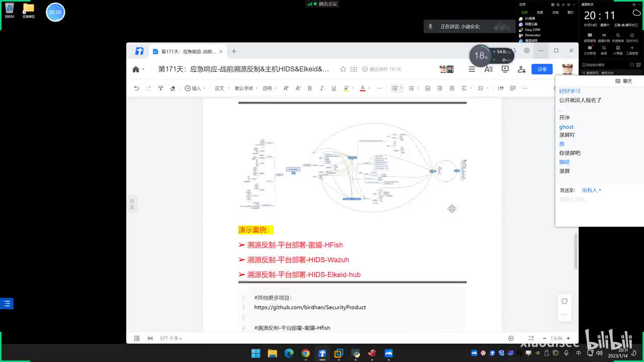Click the move-to-folder icon beside the star
The height and width of the screenshot is (362, 644).
[354, 69]
